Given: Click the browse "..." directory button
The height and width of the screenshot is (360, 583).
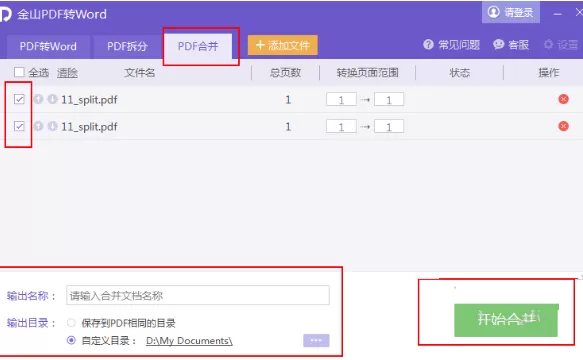Looking at the screenshot, I should (x=316, y=340).
